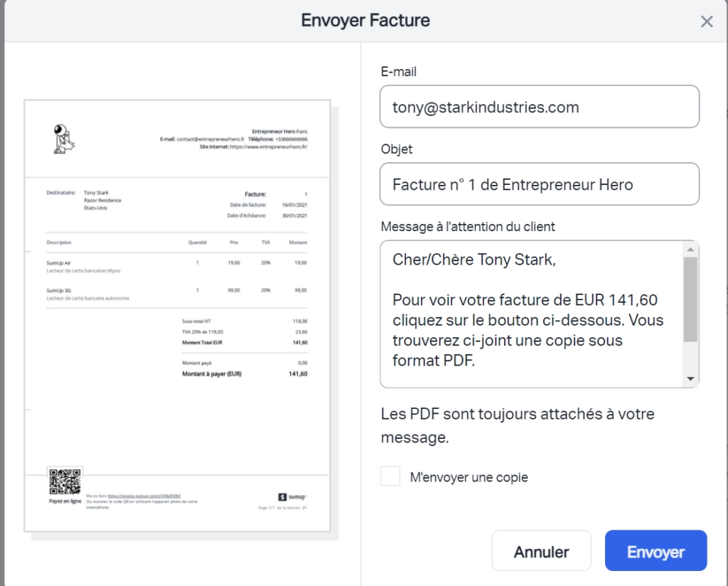The image size is (728, 586).
Task: Cancel sending with Annuler button
Action: tap(541, 550)
